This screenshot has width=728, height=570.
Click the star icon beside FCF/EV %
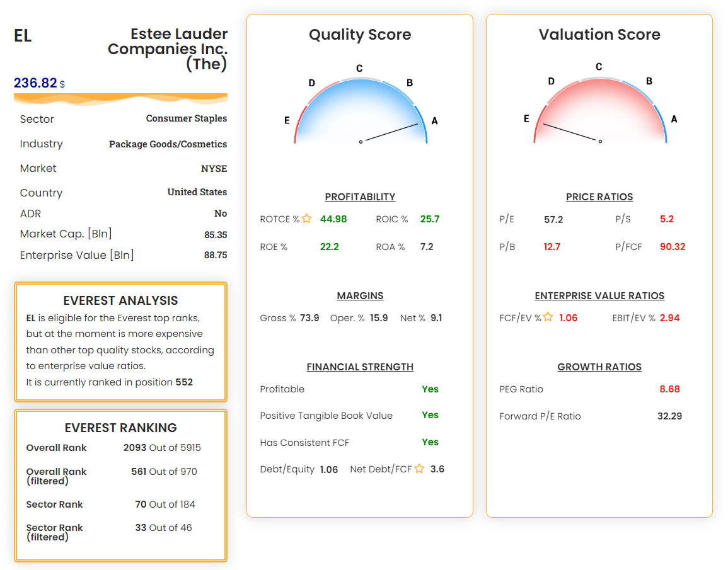click(548, 317)
